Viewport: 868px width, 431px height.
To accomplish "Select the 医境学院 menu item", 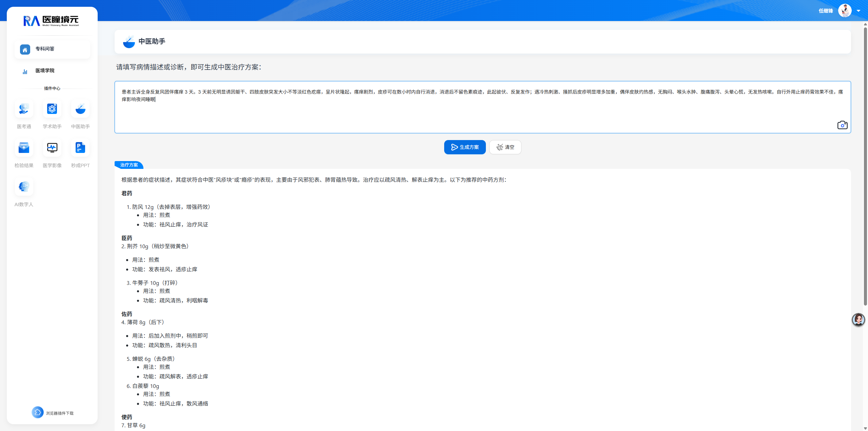I will pyautogui.click(x=52, y=71).
